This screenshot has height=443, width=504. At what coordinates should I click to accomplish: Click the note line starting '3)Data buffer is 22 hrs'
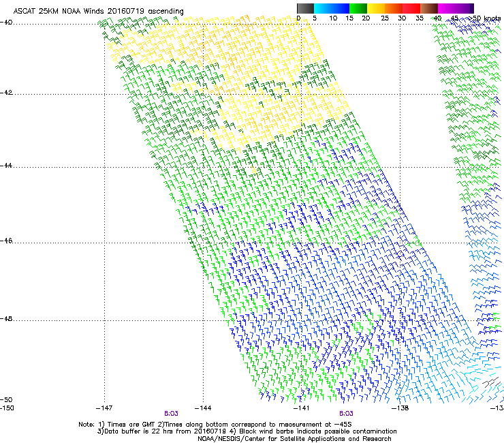click(247, 431)
